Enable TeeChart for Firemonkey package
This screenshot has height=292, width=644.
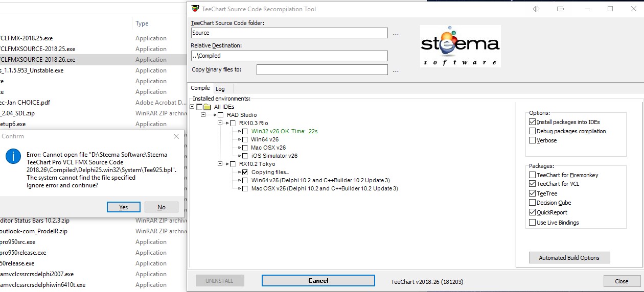pyautogui.click(x=533, y=175)
